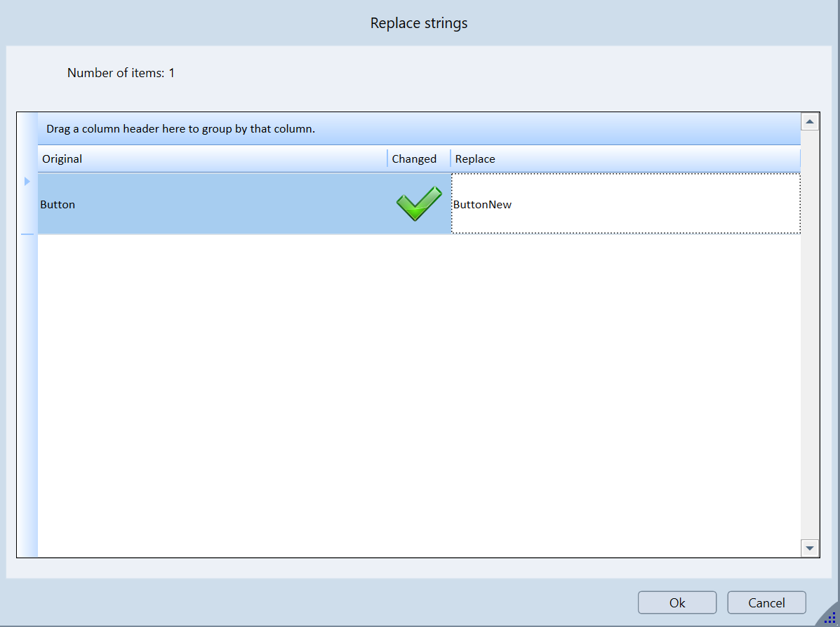Click the scroll down arrow of the grid
This screenshot has width=840, height=627.
(810, 548)
